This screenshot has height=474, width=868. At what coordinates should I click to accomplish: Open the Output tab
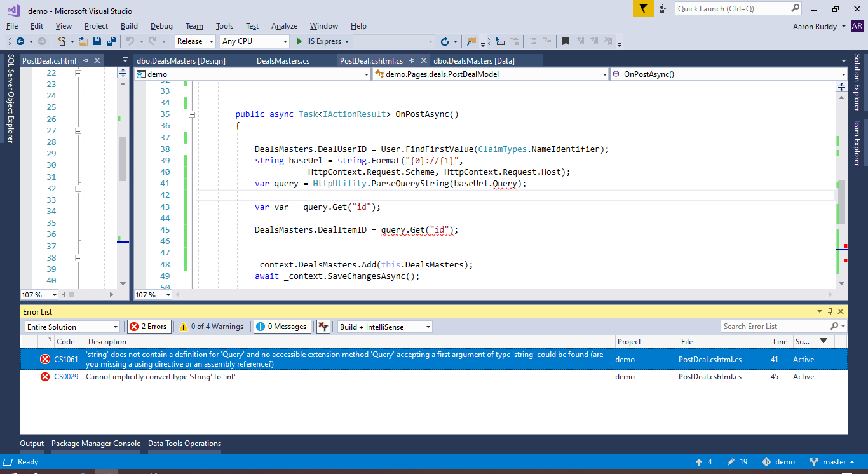[32, 444]
